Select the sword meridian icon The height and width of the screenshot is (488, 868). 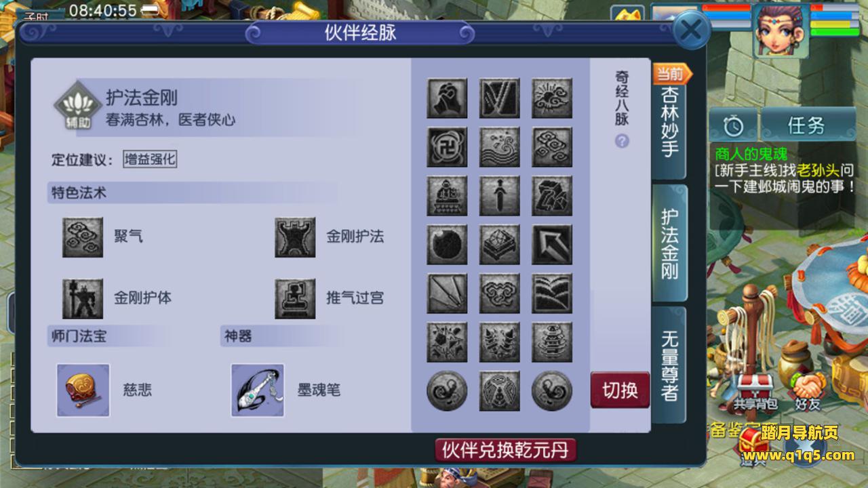point(500,196)
